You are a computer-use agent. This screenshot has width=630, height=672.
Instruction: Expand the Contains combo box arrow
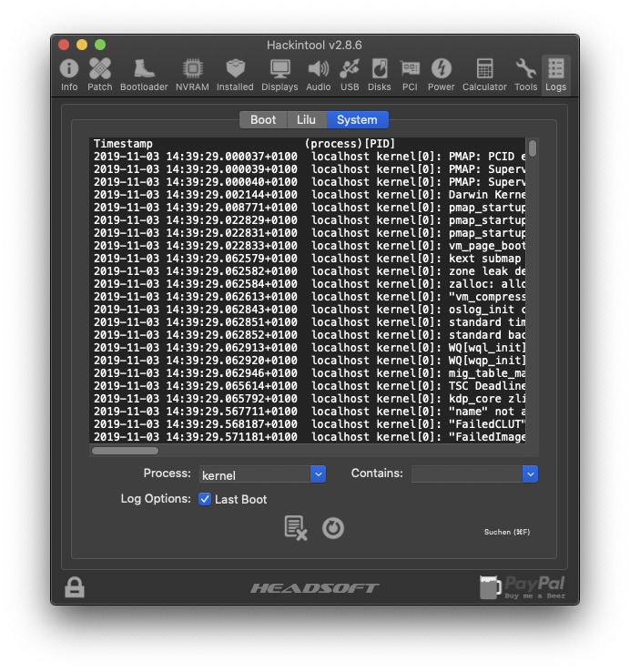click(x=530, y=474)
